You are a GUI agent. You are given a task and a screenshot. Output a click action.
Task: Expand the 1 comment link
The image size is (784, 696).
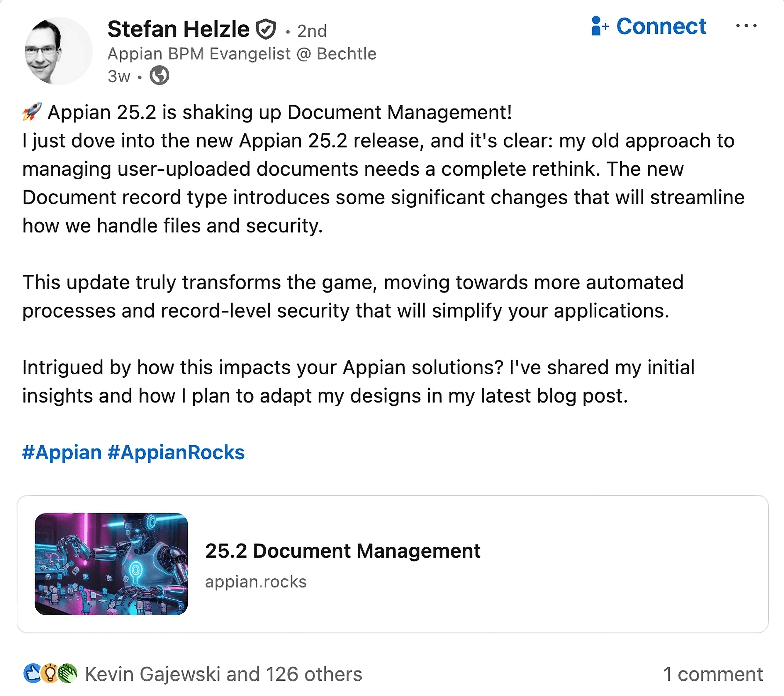pos(713,674)
